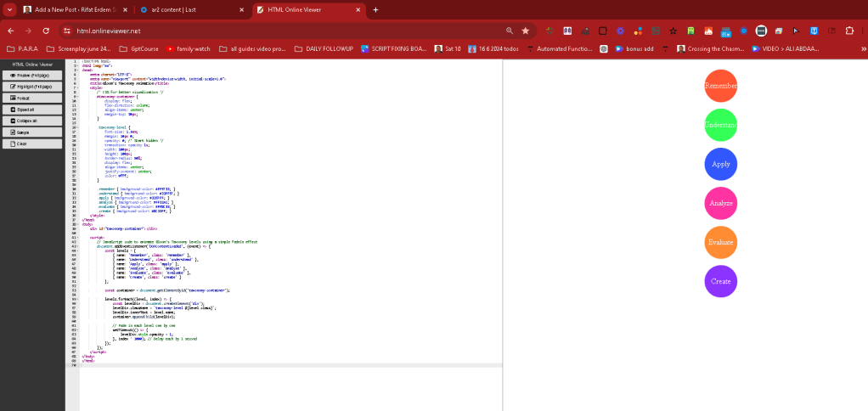This screenshot has width=868, height=411.
Task: Click the purple gear-shaped extension icon
Action: (621, 31)
